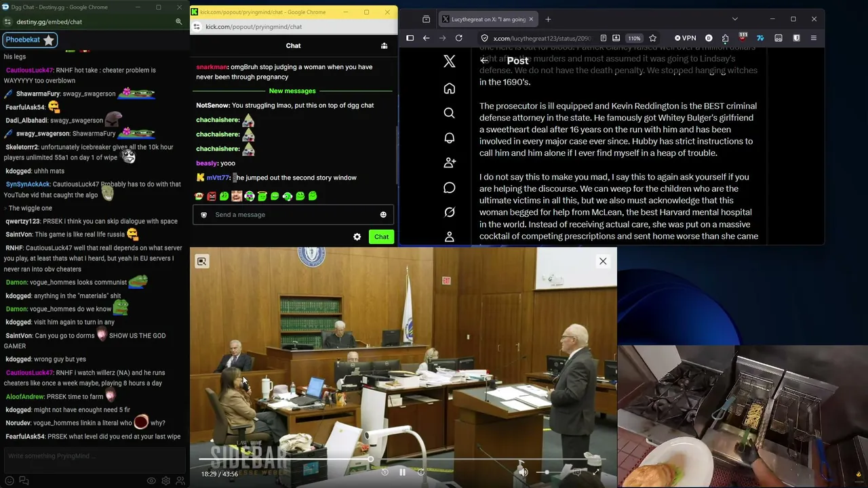Go back in X browser window

click(x=426, y=38)
